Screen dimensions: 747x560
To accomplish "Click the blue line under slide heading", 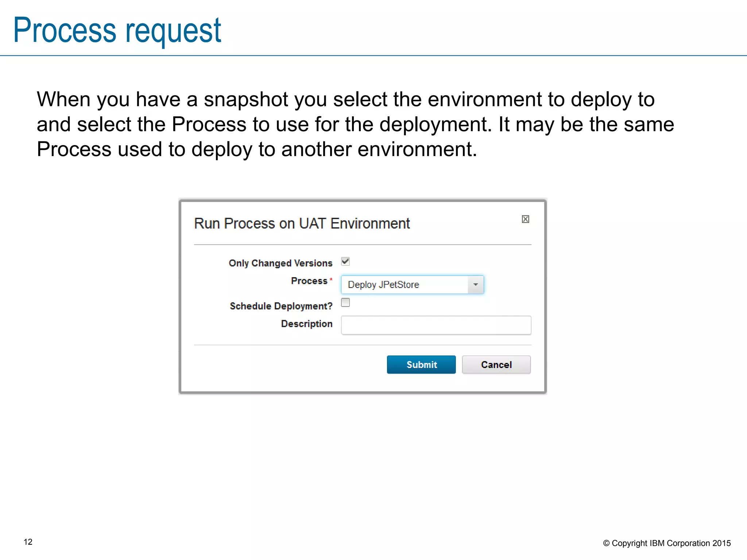I will point(373,56).
